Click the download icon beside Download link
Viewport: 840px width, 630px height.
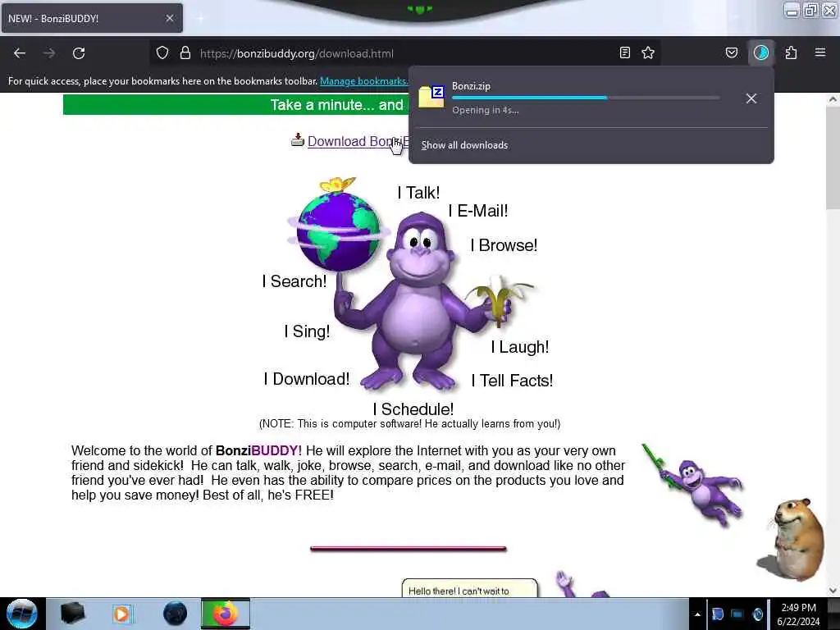[297, 139]
